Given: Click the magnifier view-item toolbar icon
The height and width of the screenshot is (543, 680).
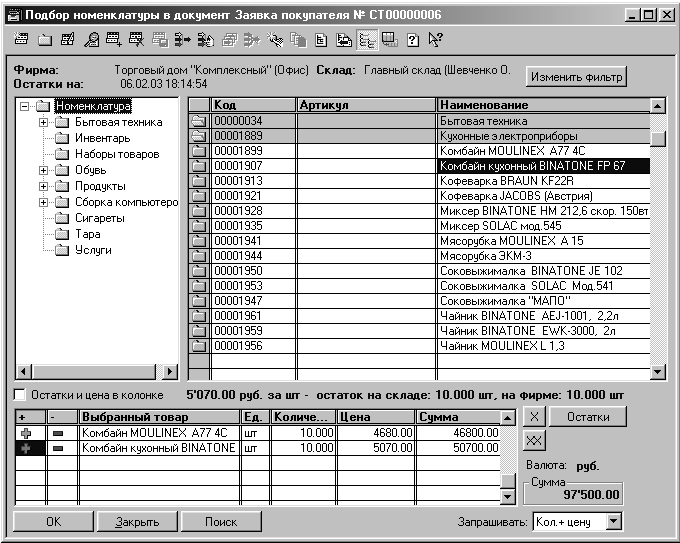Looking at the screenshot, I should point(91,40).
